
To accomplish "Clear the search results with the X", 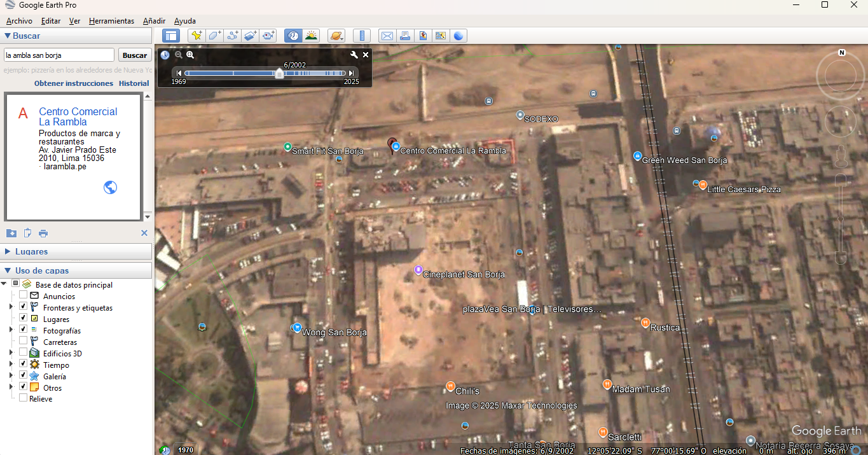I will pos(144,234).
